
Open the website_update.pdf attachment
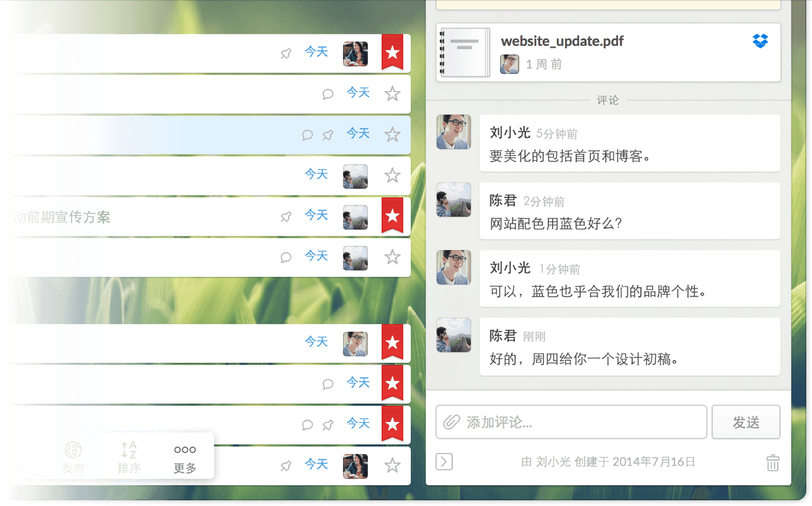tap(609, 53)
